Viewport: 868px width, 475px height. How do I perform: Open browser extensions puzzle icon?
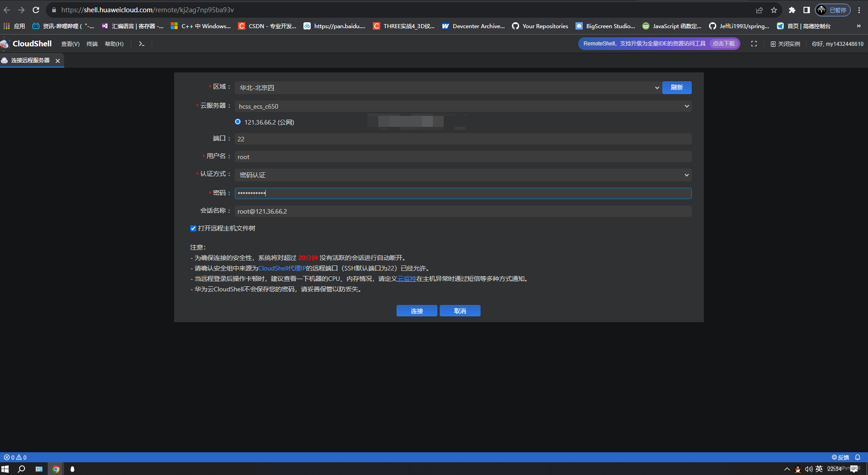(792, 10)
